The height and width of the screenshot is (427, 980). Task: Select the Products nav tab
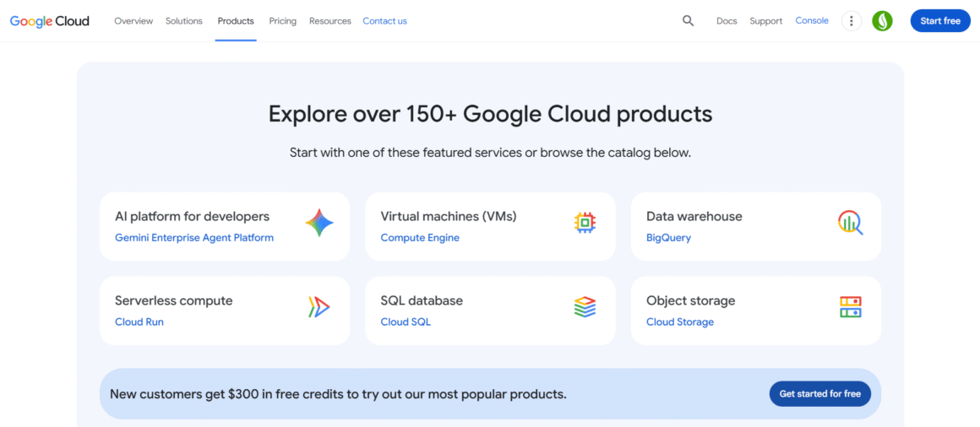click(x=236, y=21)
